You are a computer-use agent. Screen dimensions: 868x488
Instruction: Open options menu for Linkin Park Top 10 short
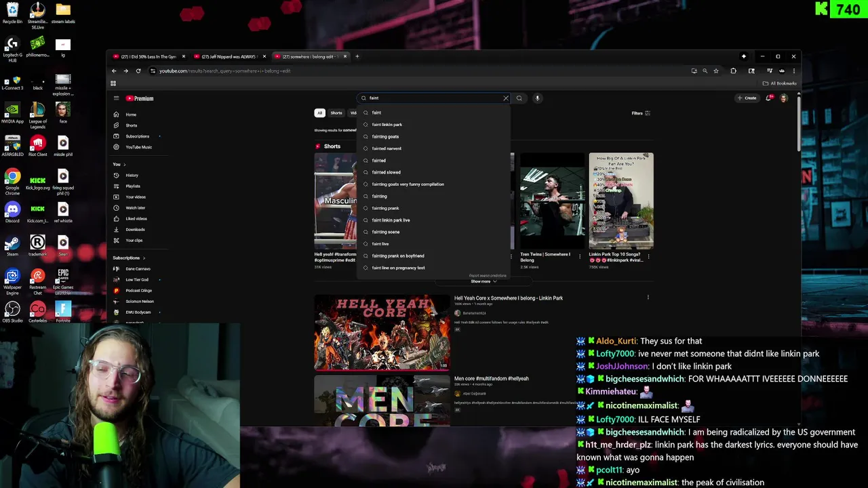tap(648, 257)
